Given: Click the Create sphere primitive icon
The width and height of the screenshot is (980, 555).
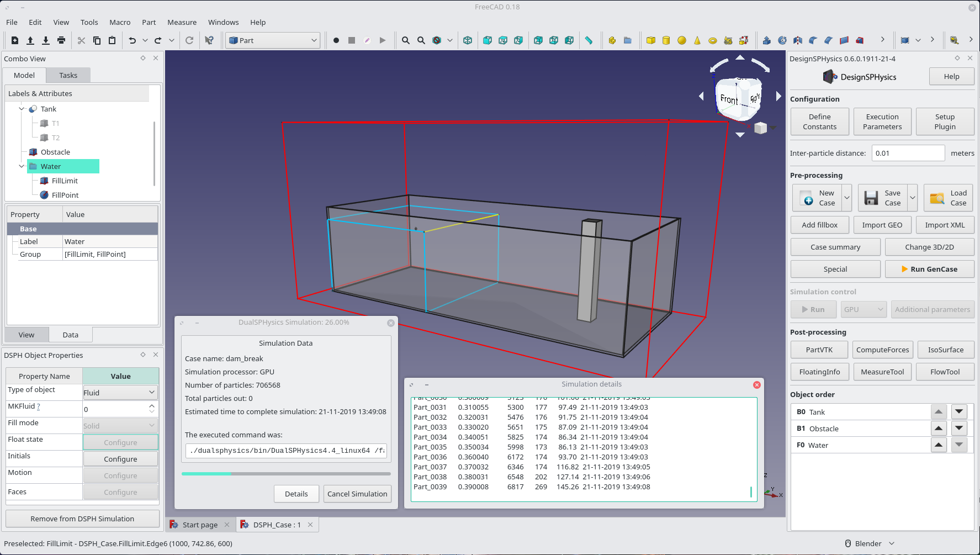Looking at the screenshot, I should click(682, 40).
